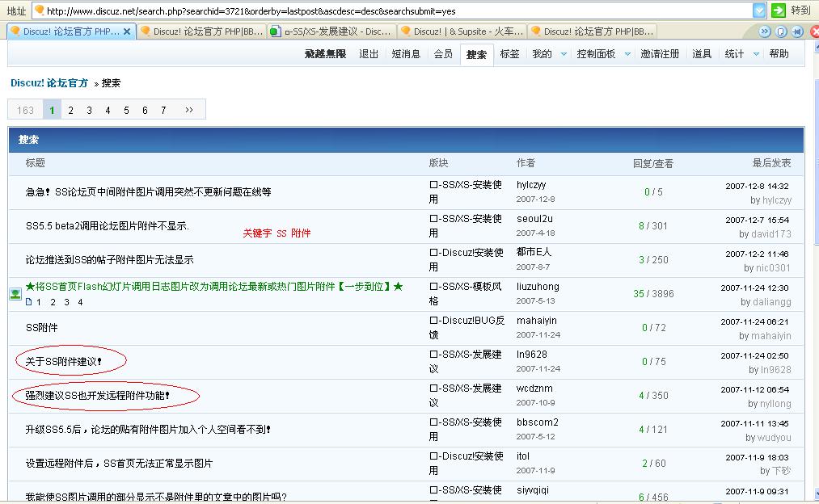Go to search results page 3

[x=89, y=110]
